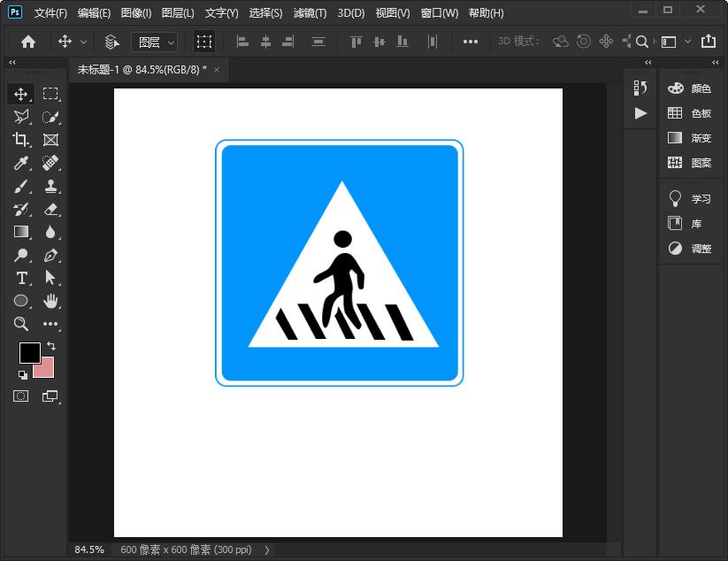
Task: Select the Hand tool
Action: point(50,301)
